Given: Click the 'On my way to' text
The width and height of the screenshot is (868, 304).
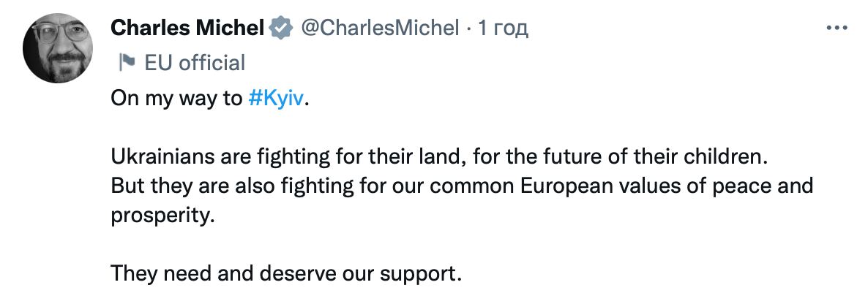Looking at the screenshot, I should tap(176, 99).
